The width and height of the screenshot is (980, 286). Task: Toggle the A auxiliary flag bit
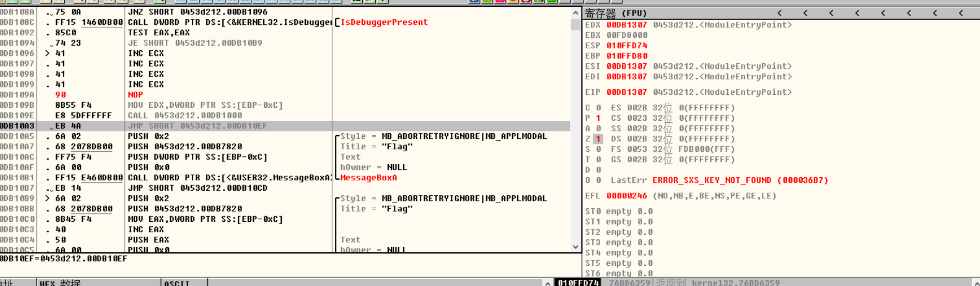(598, 128)
